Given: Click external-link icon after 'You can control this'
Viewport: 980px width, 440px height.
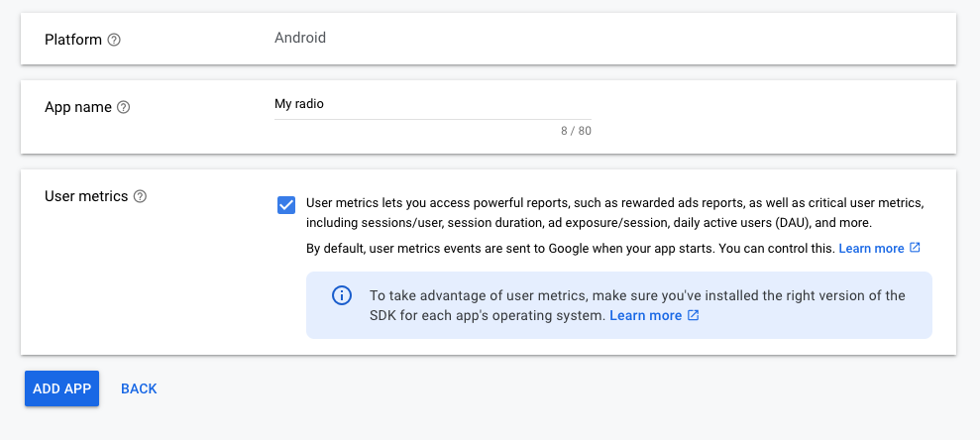Looking at the screenshot, I should click(x=915, y=248).
